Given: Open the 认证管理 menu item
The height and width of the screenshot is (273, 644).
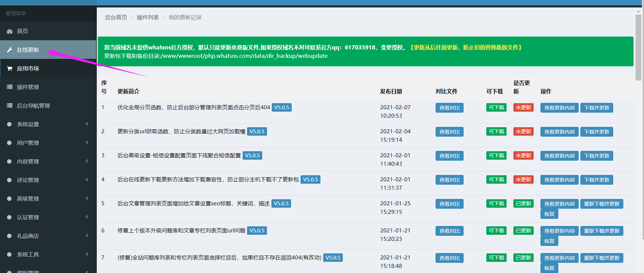Looking at the screenshot, I should pyautogui.click(x=28, y=217).
